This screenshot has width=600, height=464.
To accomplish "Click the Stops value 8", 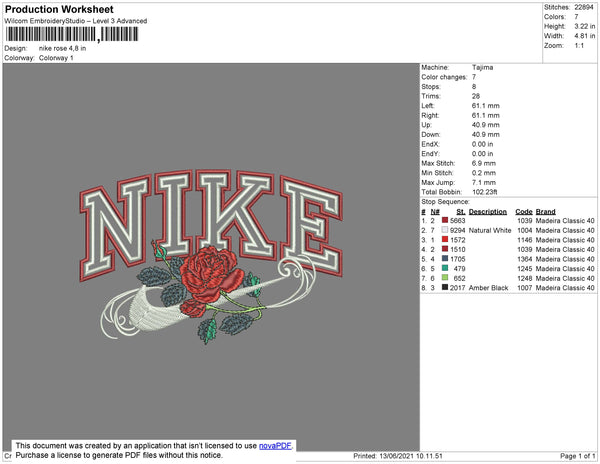I will click(474, 86).
